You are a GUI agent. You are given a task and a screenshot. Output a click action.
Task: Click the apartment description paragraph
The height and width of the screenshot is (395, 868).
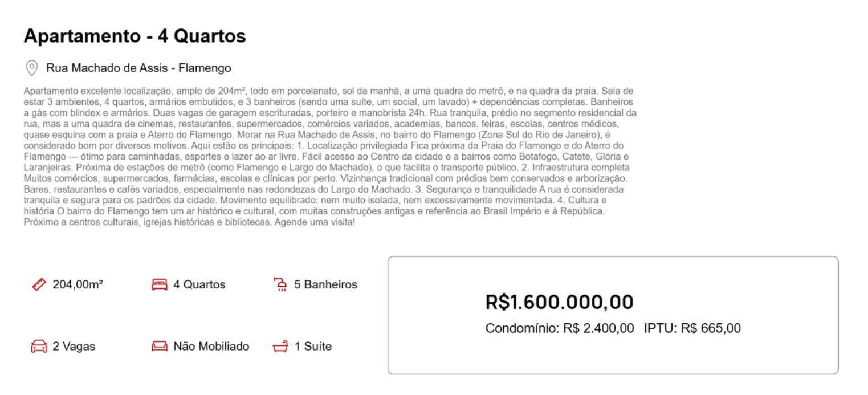point(331,157)
